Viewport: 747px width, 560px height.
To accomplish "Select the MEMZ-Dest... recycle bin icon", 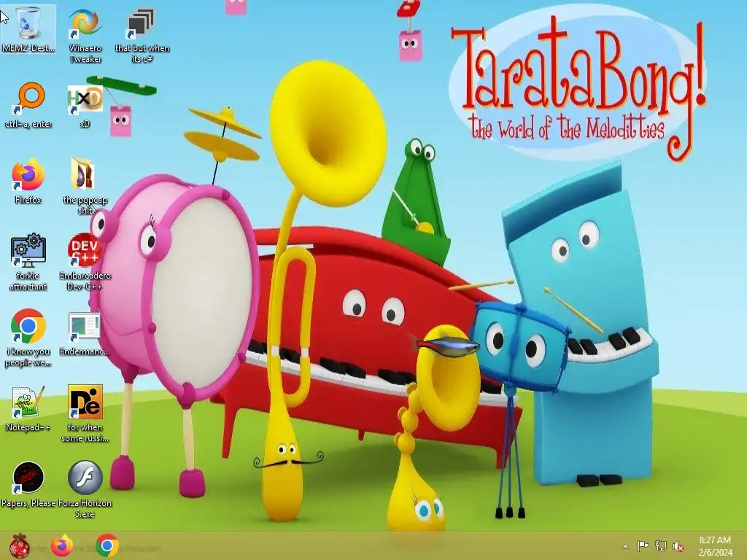I will click(x=28, y=28).
